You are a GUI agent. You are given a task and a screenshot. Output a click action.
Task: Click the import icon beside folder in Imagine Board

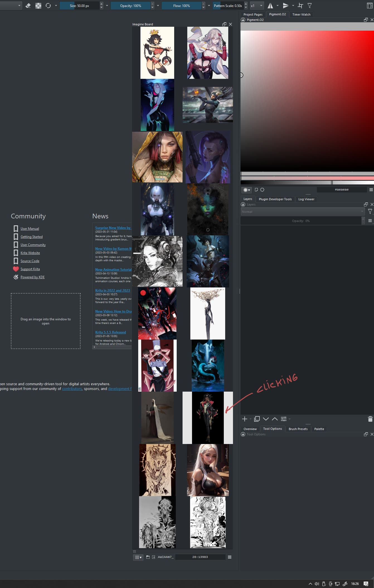[154, 557]
